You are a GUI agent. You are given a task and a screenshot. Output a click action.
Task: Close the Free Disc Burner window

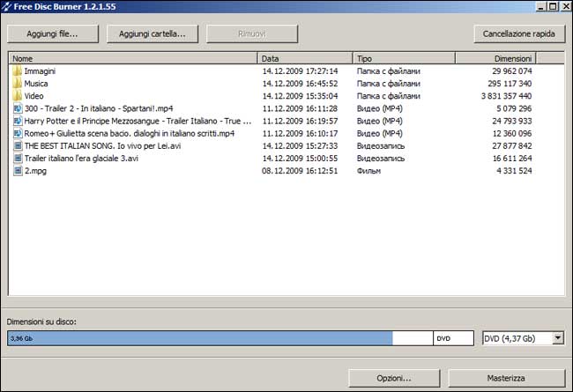pos(566,6)
